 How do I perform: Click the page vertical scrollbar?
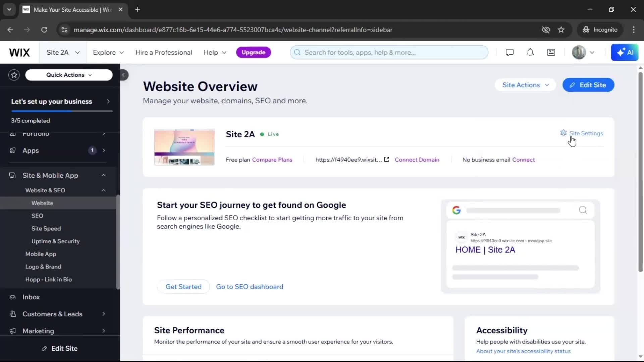[640, 173]
